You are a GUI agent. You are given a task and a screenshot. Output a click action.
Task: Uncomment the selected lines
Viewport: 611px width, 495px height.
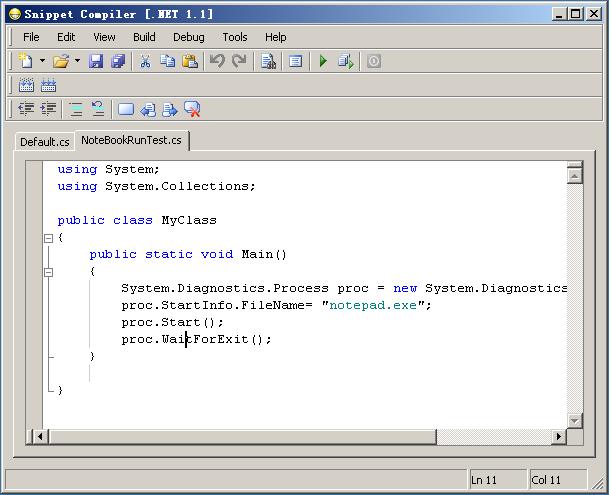point(98,109)
